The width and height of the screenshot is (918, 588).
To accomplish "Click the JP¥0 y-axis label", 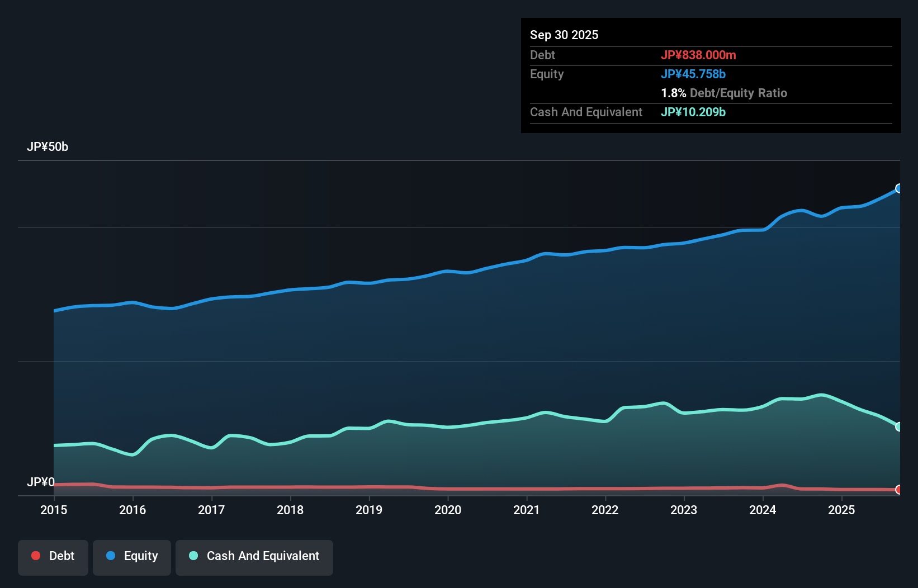I will pyautogui.click(x=41, y=482).
